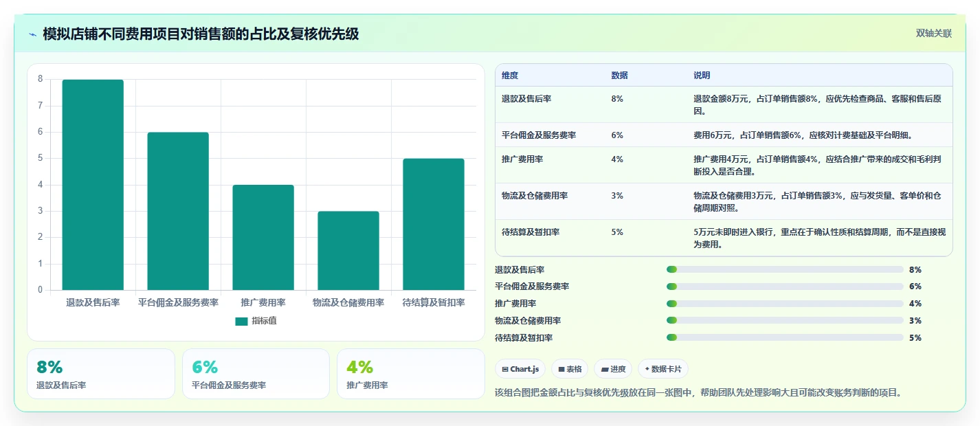The width and height of the screenshot is (980, 426).
Task: Click the description starting 退款金额8万元
Action: 818,105
